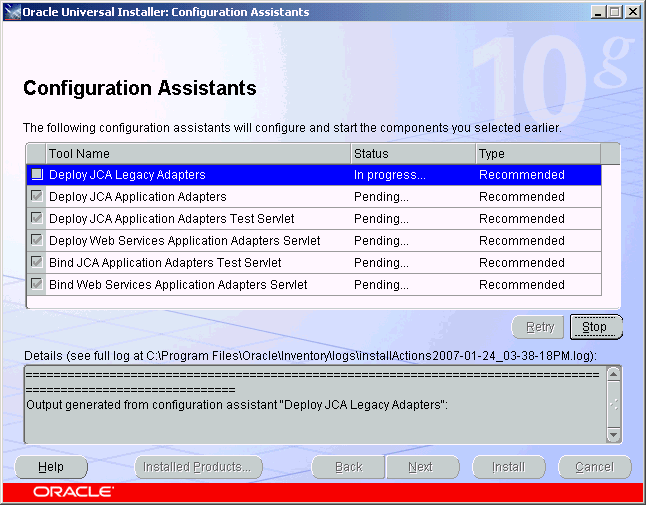Click the Stop button
Screen dimensions: 646x505
coord(596,327)
